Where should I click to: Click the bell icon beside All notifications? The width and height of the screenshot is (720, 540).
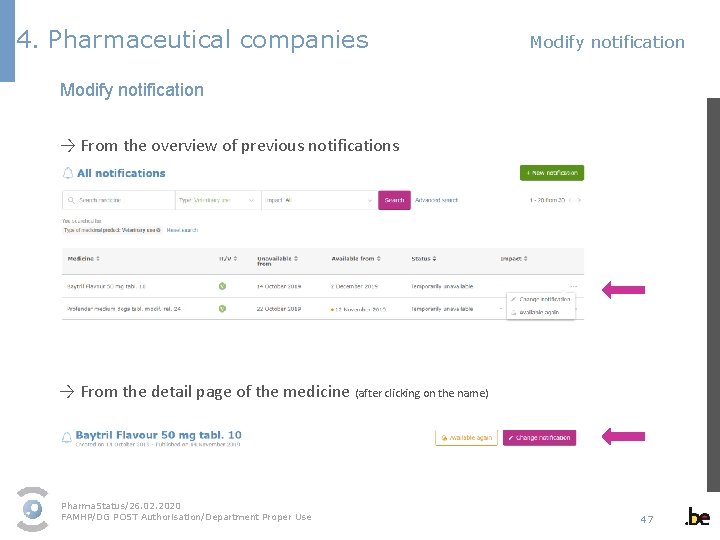click(68, 173)
